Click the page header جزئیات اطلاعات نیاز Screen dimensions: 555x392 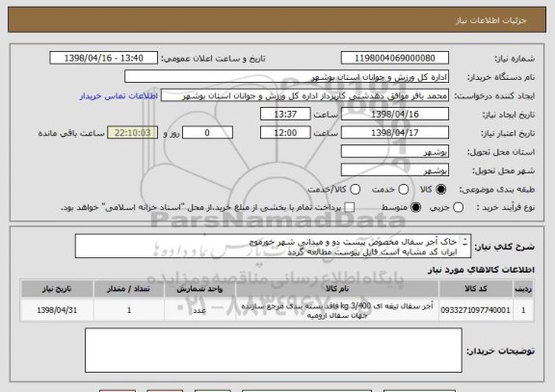[491, 20]
